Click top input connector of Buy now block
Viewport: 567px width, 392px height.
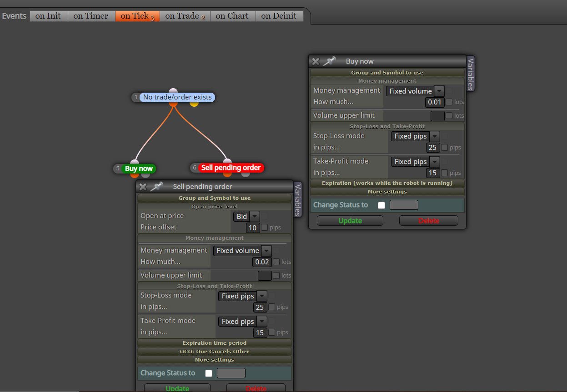tap(135, 162)
